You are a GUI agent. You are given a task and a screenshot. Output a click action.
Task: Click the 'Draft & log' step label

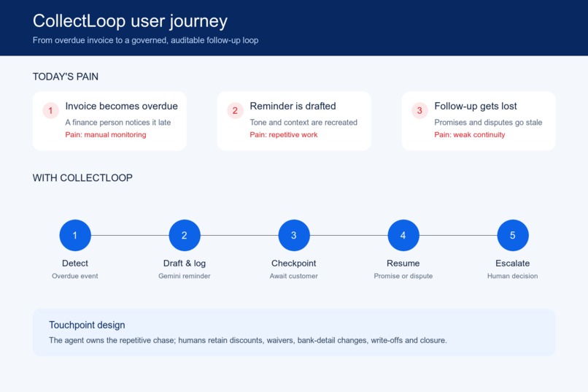coord(185,264)
